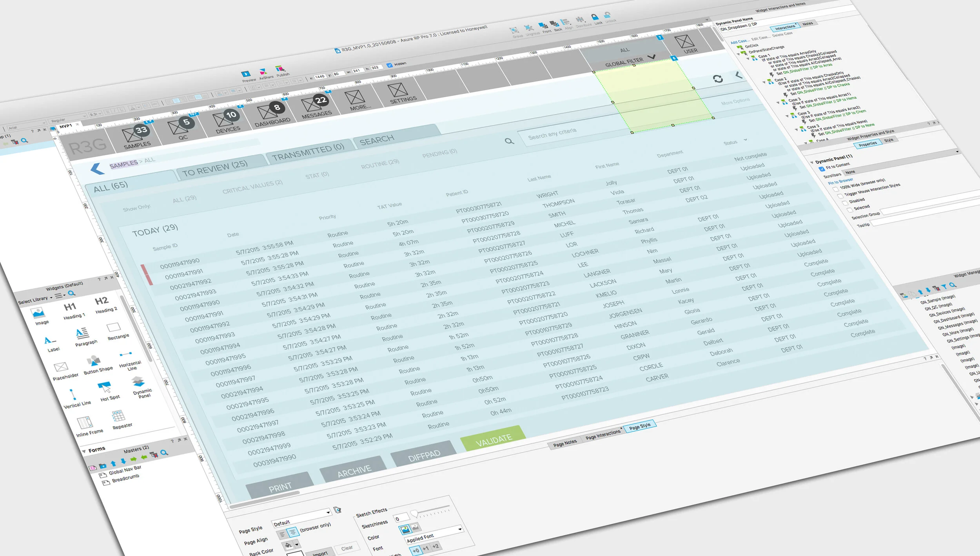
Task: Open the Page Interactions tab
Action: click(603, 434)
